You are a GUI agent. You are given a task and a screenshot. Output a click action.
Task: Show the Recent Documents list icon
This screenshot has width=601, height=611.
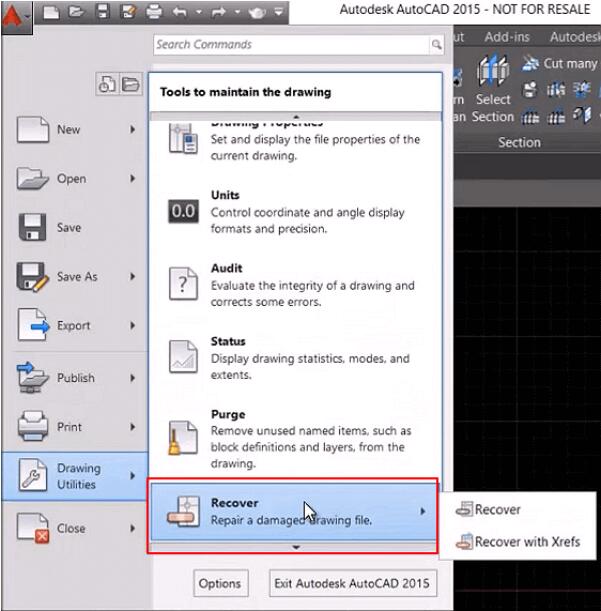107,84
